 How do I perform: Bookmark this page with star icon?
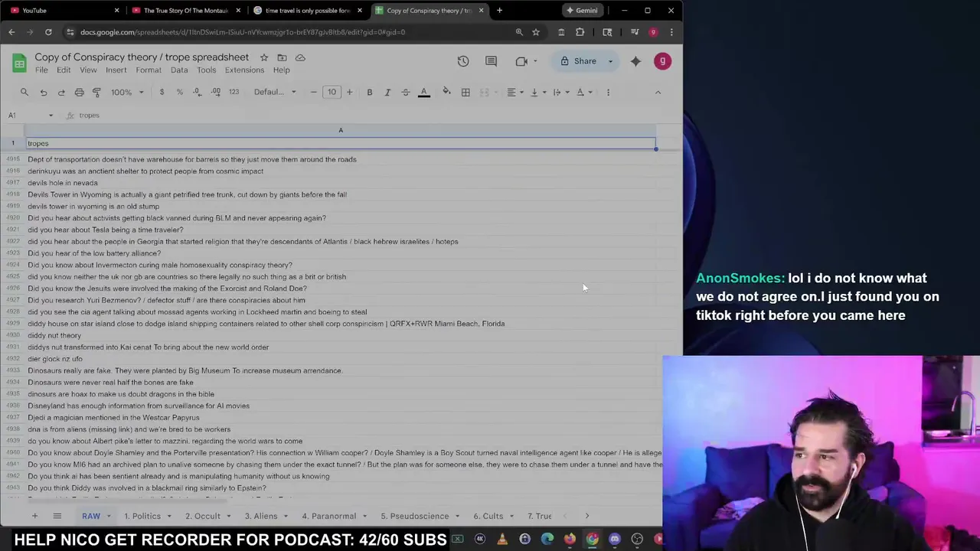coord(536,32)
